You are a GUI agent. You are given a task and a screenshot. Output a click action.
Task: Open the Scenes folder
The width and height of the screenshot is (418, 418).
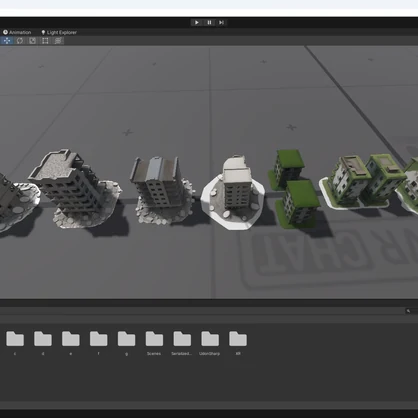pyautogui.click(x=154, y=339)
